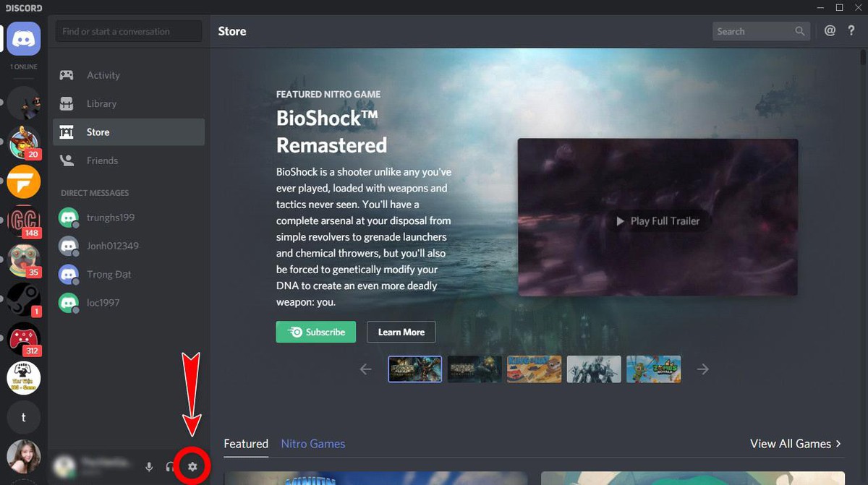
Task: Play the full BioShock trailer
Action: tap(658, 221)
